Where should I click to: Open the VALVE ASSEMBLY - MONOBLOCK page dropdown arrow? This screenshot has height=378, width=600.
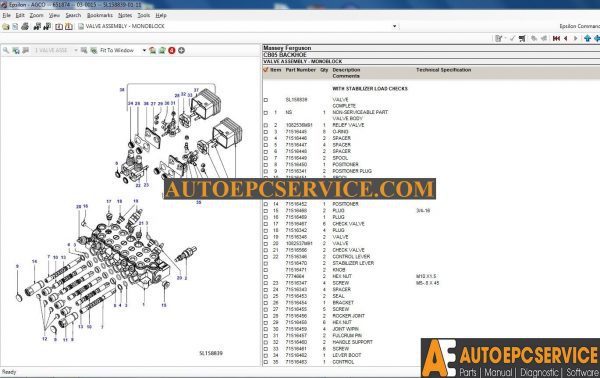[395, 26]
